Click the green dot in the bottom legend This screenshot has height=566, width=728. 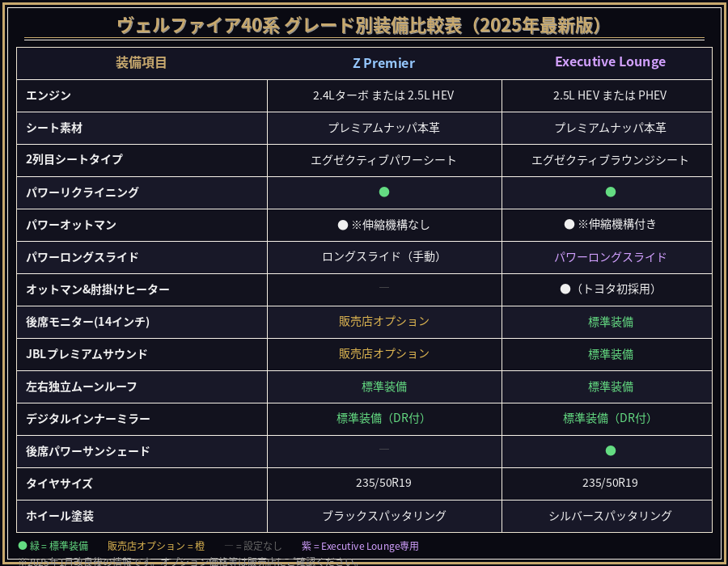(x=23, y=546)
